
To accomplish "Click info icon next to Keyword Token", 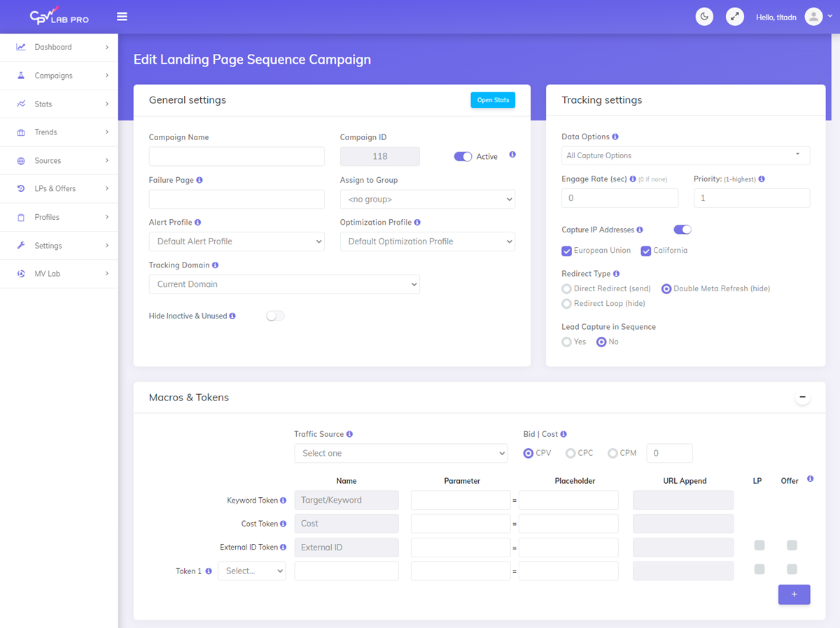I will click(x=283, y=501).
